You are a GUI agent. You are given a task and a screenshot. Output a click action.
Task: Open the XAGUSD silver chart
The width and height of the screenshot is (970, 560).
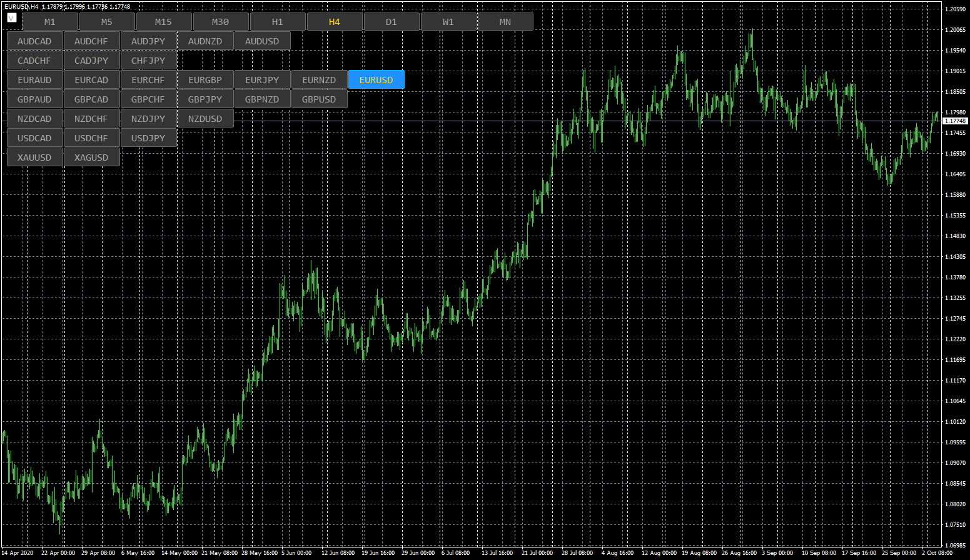[x=91, y=157]
